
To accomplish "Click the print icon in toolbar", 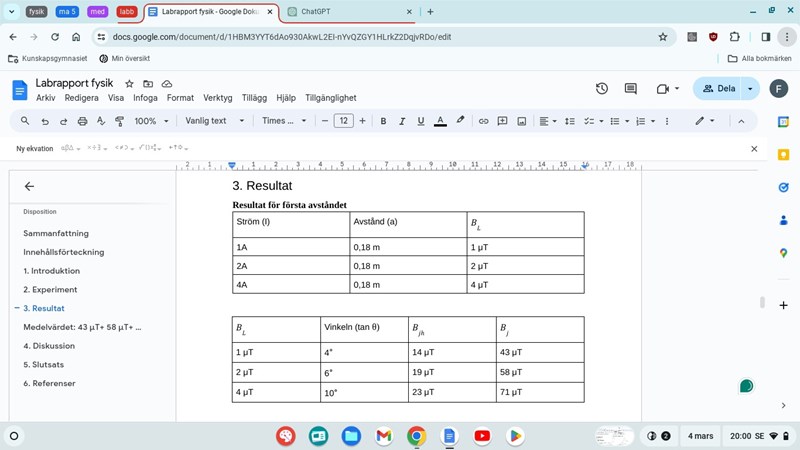I will click(82, 121).
